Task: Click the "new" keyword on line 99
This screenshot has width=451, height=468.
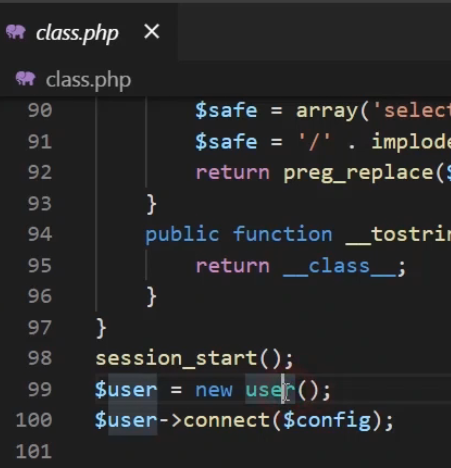Action: pyautogui.click(x=214, y=390)
